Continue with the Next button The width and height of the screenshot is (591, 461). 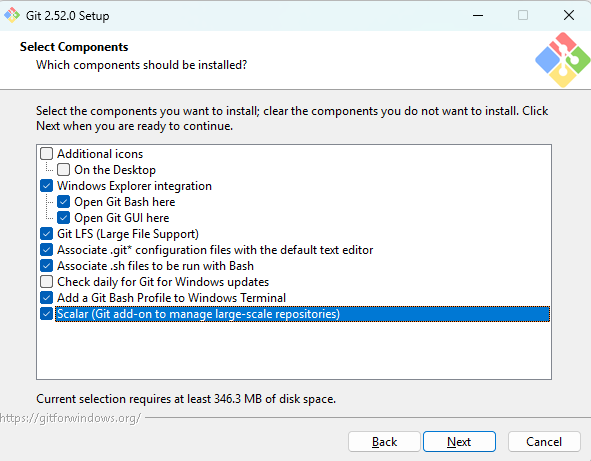pos(459,441)
